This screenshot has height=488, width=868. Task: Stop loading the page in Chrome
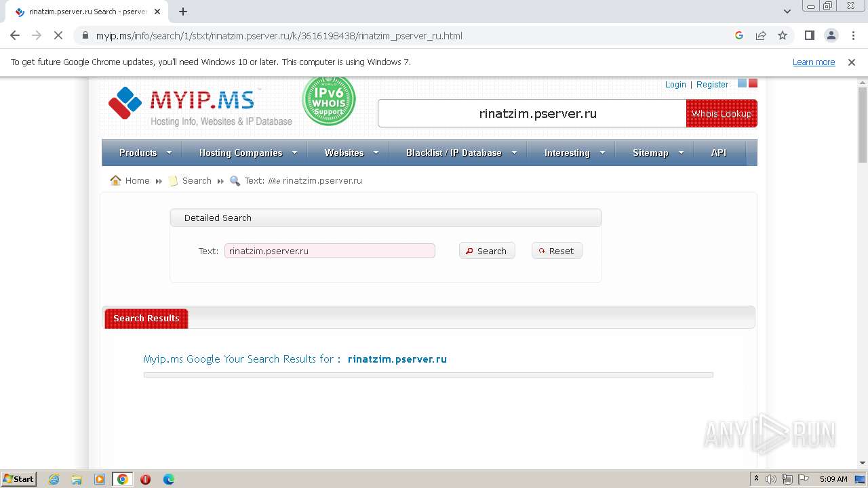click(x=58, y=35)
